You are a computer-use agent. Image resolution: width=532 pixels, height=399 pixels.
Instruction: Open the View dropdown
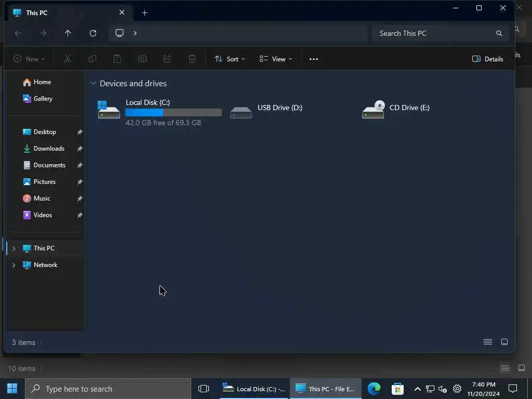click(275, 59)
